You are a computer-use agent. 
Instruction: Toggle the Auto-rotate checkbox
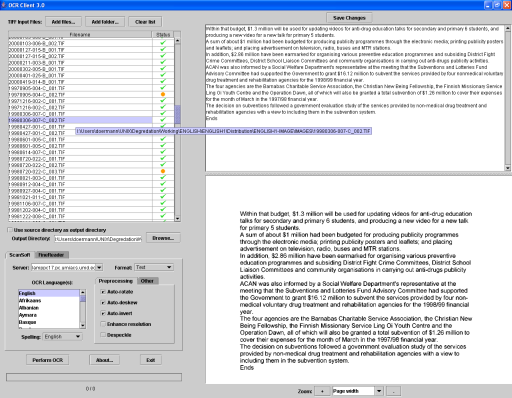click(x=103, y=292)
